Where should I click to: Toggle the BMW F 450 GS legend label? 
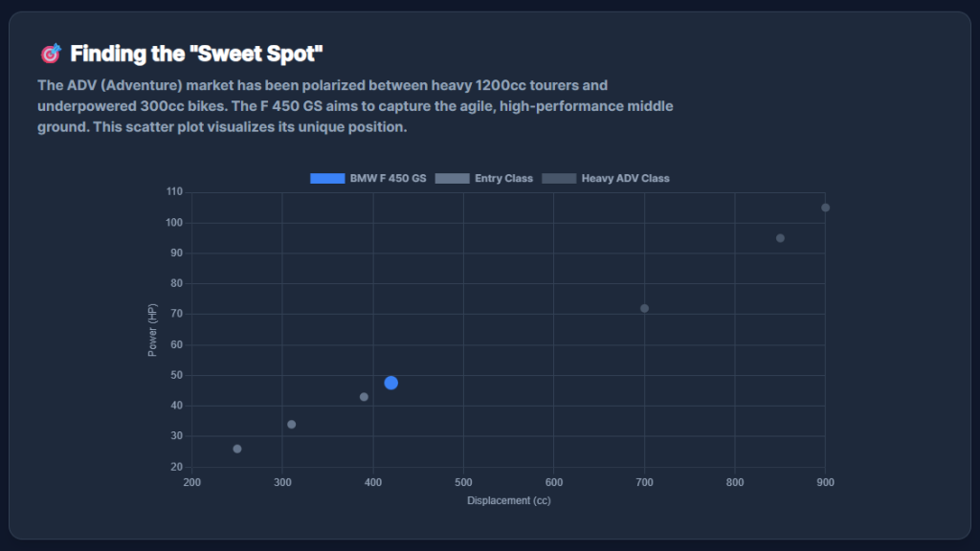pyautogui.click(x=388, y=179)
